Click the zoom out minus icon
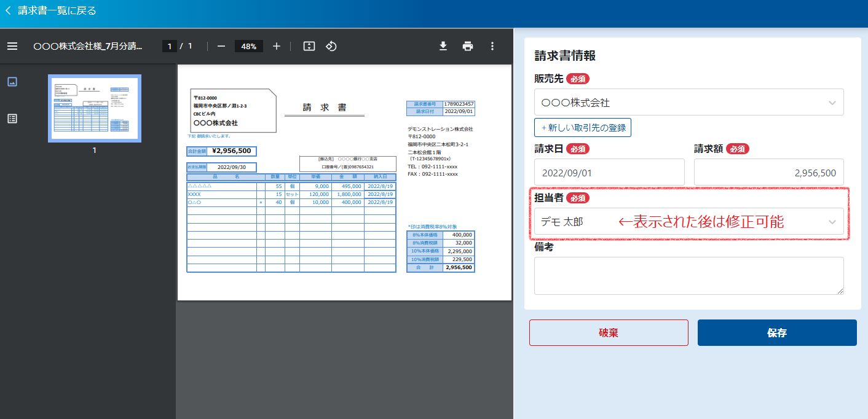 click(221, 46)
